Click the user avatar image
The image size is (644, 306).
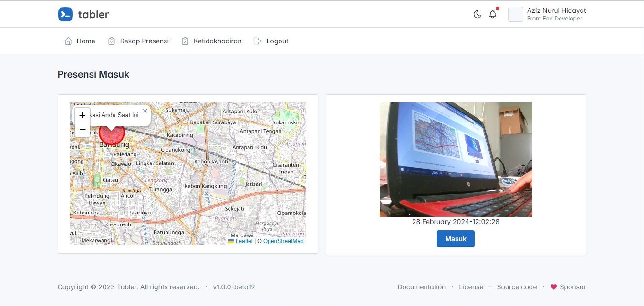pyautogui.click(x=516, y=14)
